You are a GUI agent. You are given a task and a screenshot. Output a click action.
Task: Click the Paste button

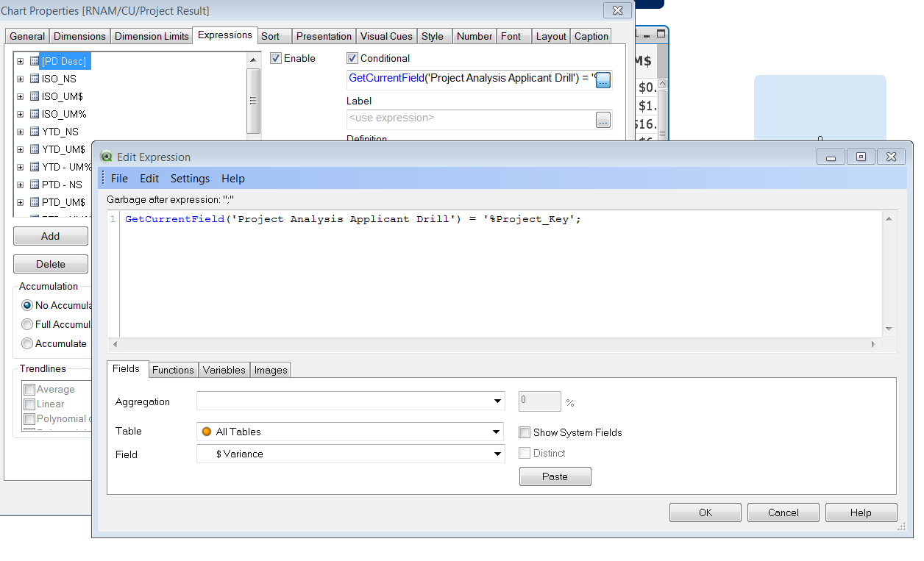555,476
